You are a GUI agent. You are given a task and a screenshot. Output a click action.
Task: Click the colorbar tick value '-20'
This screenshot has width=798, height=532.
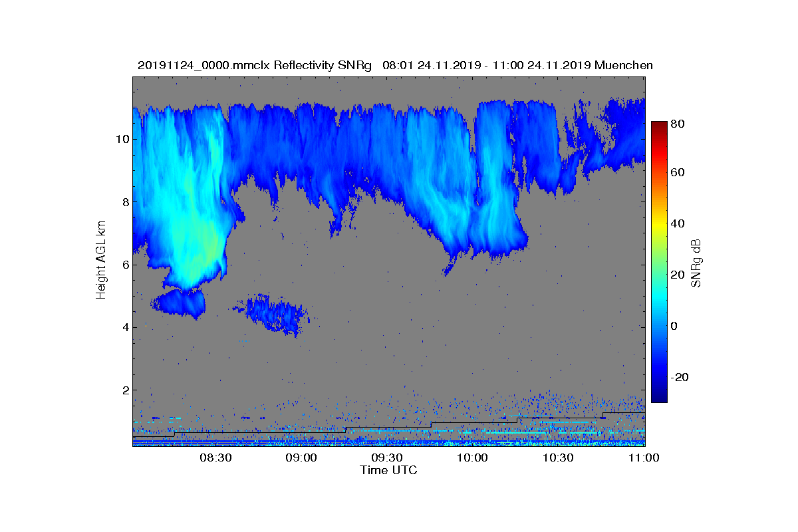(x=680, y=377)
